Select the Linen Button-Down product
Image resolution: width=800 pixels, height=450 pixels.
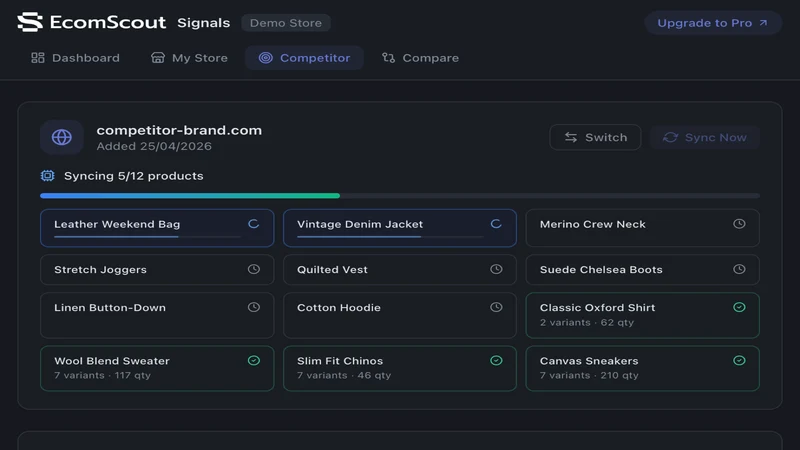coord(157,315)
